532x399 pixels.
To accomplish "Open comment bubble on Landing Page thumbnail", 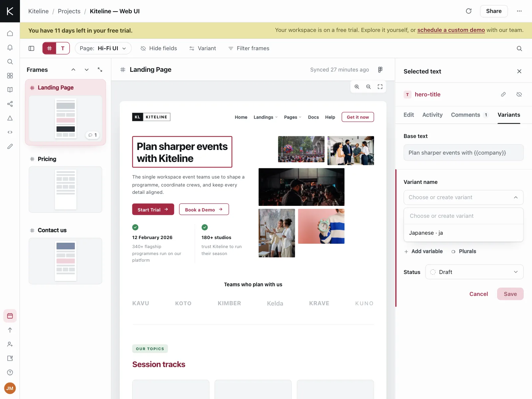I will click(92, 135).
